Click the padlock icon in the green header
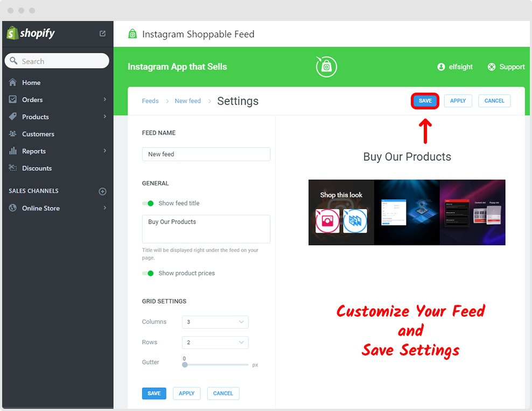Image resolution: width=532 pixels, height=411 pixels. pos(326,66)
